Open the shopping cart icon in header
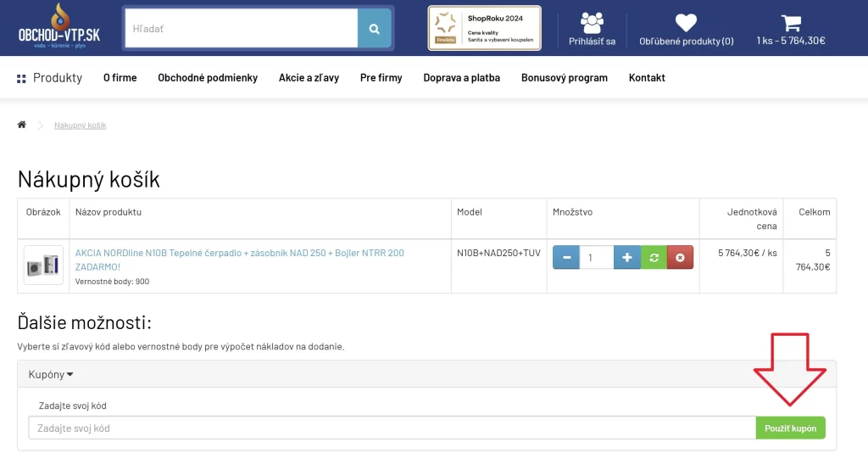The width and height of the screenshot is (868, 464). pyautogui.click(x=791, y=24)
